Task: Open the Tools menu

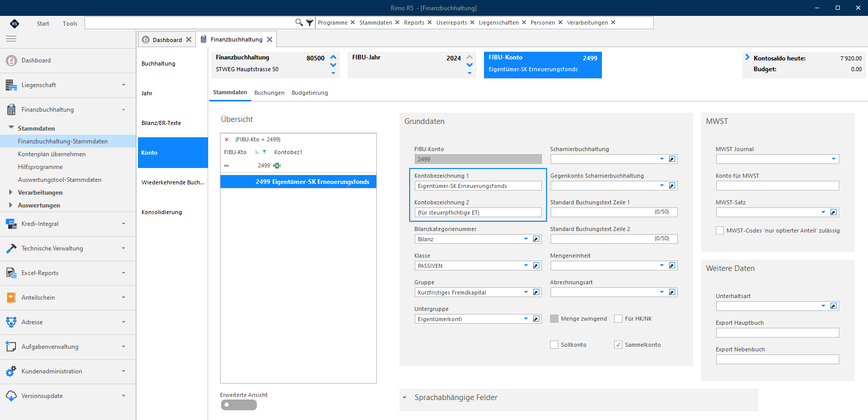Action: pos(70,24)
